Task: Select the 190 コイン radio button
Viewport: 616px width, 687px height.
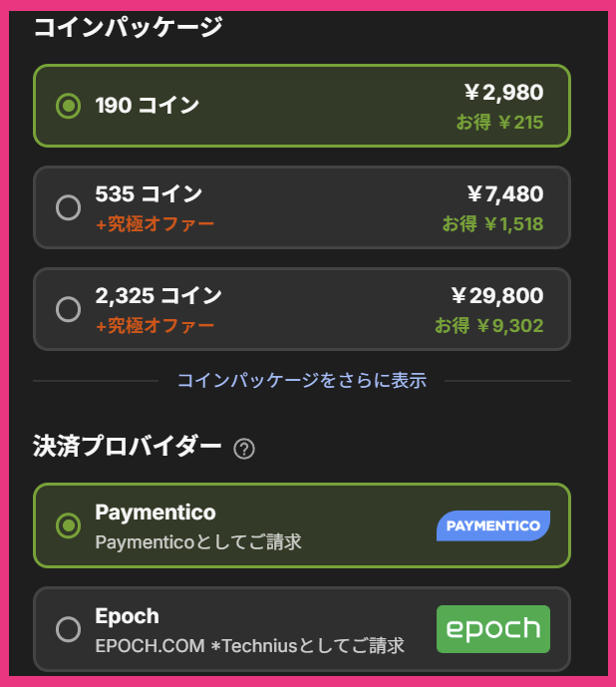Action: [x=68, y=106]
